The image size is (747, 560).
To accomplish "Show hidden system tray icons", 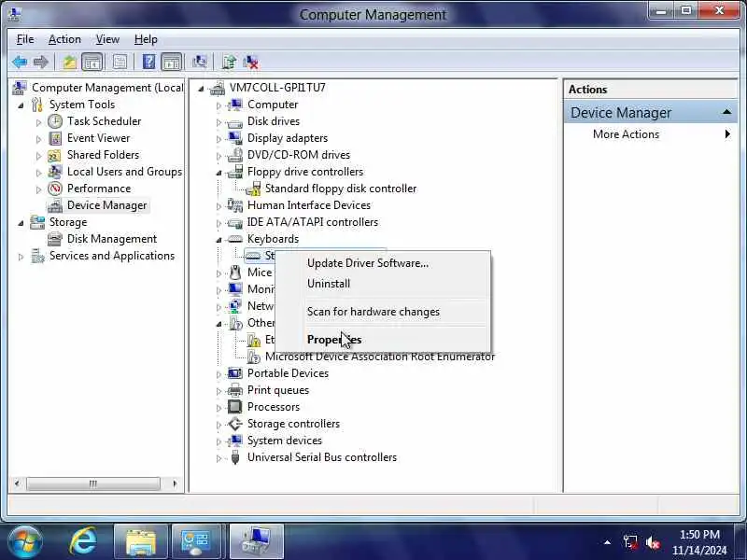I will pyautogui.click(x=607, y=542).
